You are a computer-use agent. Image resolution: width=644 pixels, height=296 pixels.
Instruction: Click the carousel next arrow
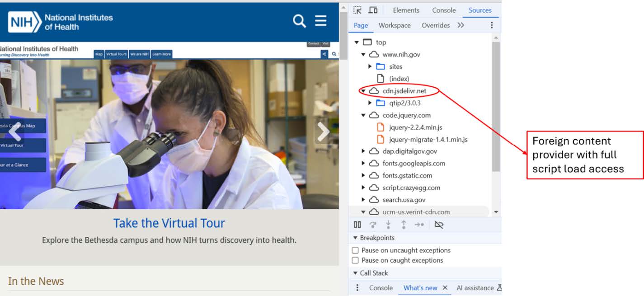coord(323,132)
